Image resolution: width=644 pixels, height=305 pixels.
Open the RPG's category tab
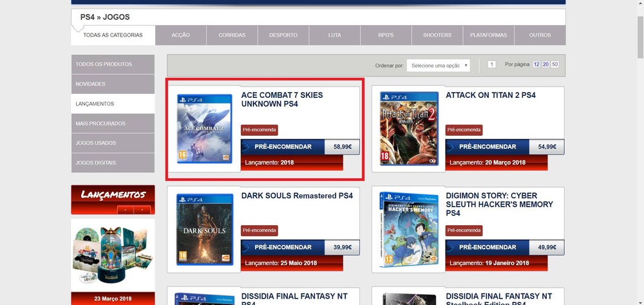(x=386, y=35)
